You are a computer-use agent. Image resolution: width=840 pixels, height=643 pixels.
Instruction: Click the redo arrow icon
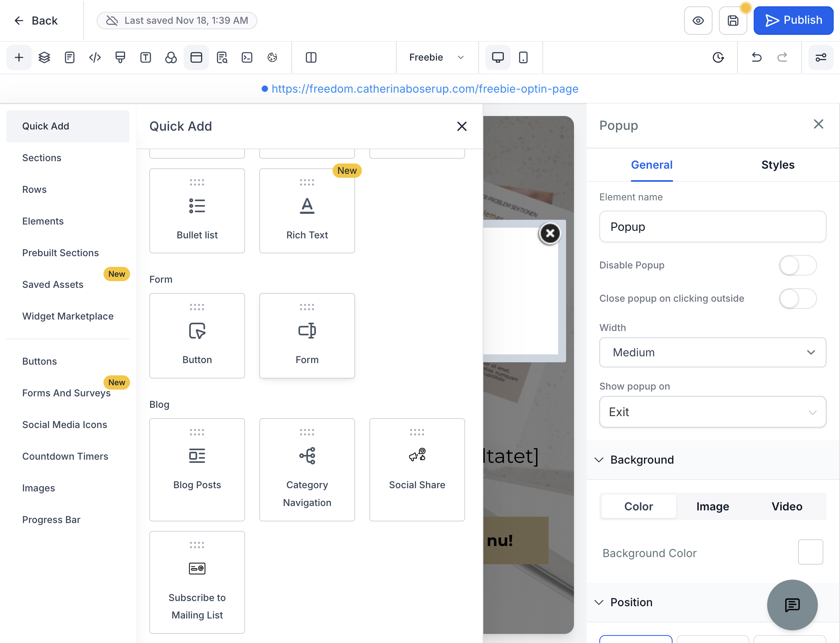[782, 57]
